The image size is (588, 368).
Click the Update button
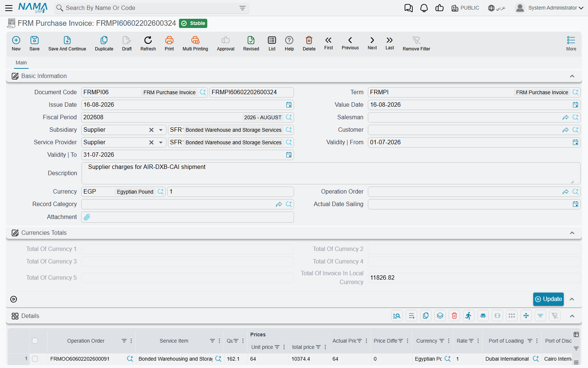[x=548, y=299]
